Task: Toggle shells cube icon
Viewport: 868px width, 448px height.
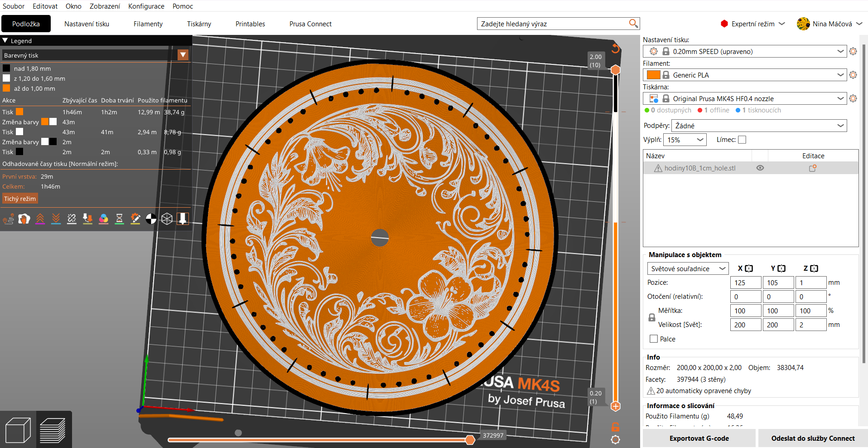Action: pos(167,219)
